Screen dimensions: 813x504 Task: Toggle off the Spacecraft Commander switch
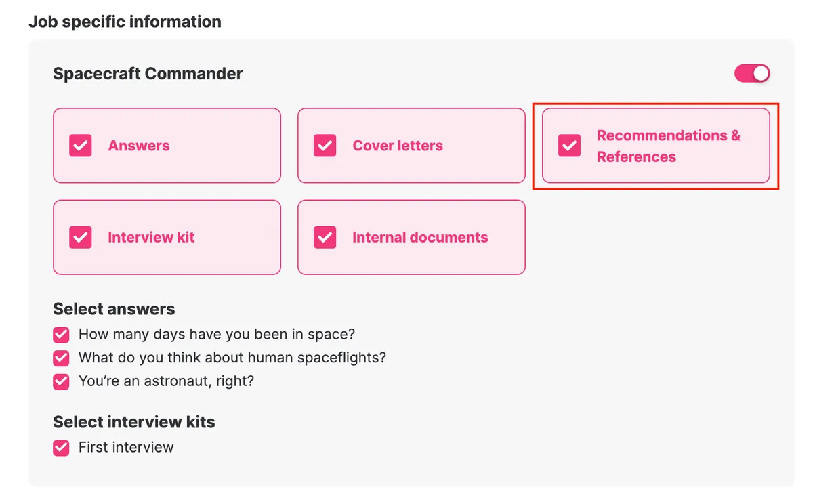(x=752, y=73)
